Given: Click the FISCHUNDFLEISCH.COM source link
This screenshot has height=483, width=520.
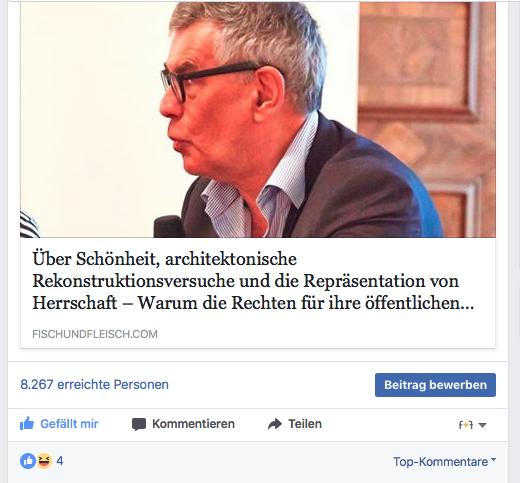Looking at the screenshot, I should (95, 334).
